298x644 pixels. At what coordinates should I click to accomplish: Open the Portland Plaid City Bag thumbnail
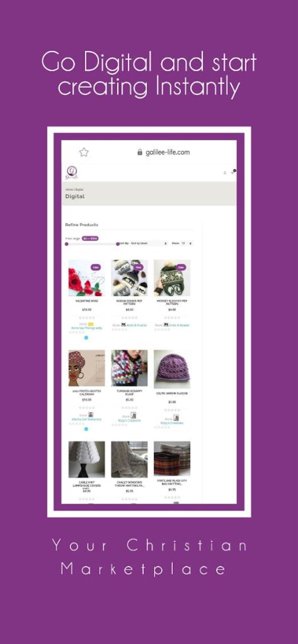coord(172,459)
